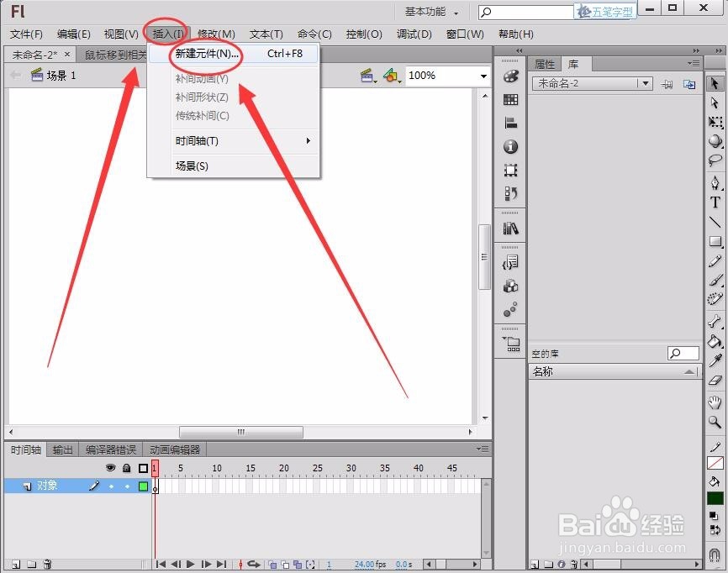The height and width of the screenshot is (573, 728).
Task: Select the Pen tool
Action: (x=715, y=182)
